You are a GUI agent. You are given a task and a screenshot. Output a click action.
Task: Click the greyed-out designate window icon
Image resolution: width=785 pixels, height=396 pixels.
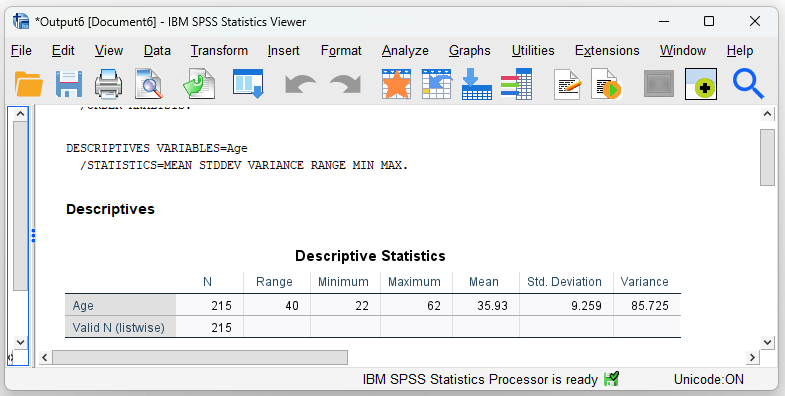pos(659,84)
